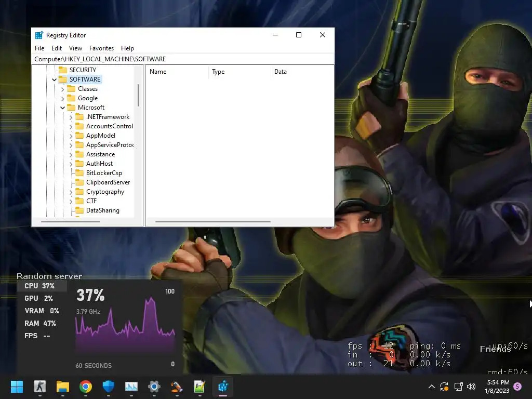This screenshot has height=399, width=532.
Task: Select FPS in the performance widget
Action: click(x=37, y=336)
